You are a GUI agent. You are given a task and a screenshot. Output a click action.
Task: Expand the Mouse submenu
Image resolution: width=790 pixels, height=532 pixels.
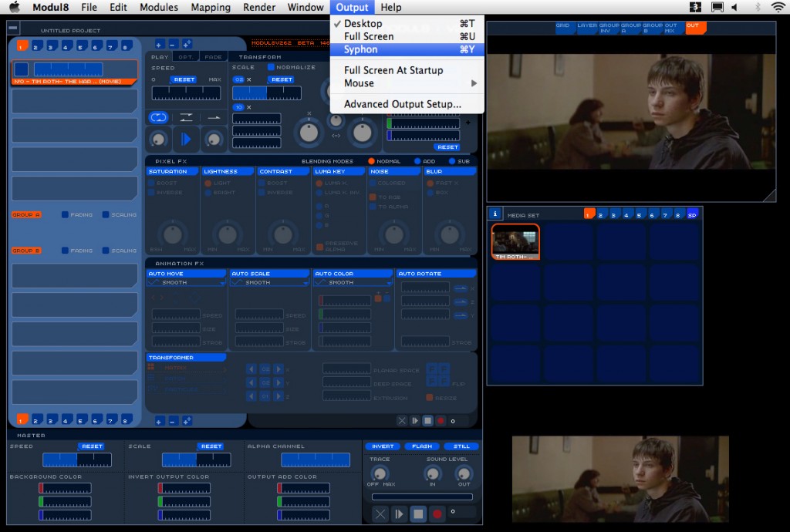point(407,83)
